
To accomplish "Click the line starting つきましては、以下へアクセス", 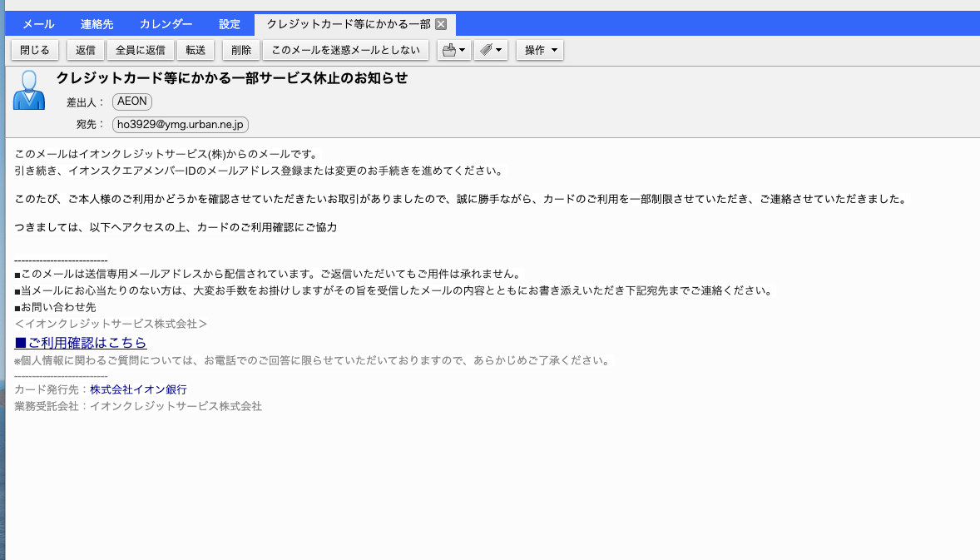I will coord(176,227).
